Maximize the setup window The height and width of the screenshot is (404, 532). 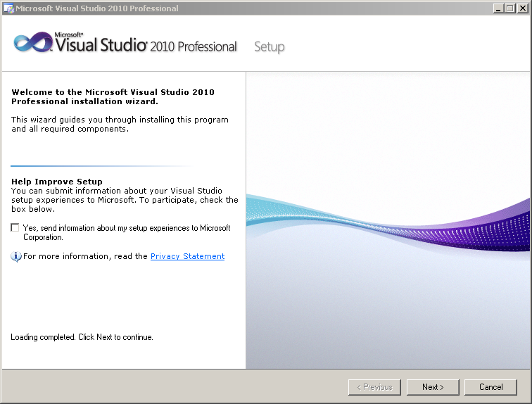tap(510, 8)
